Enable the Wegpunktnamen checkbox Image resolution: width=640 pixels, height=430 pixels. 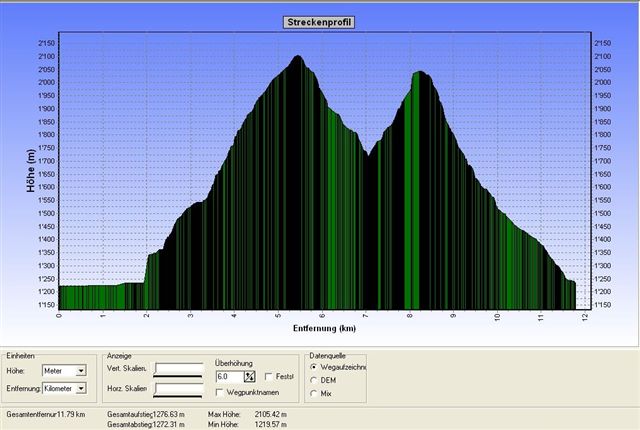[220, 392]
